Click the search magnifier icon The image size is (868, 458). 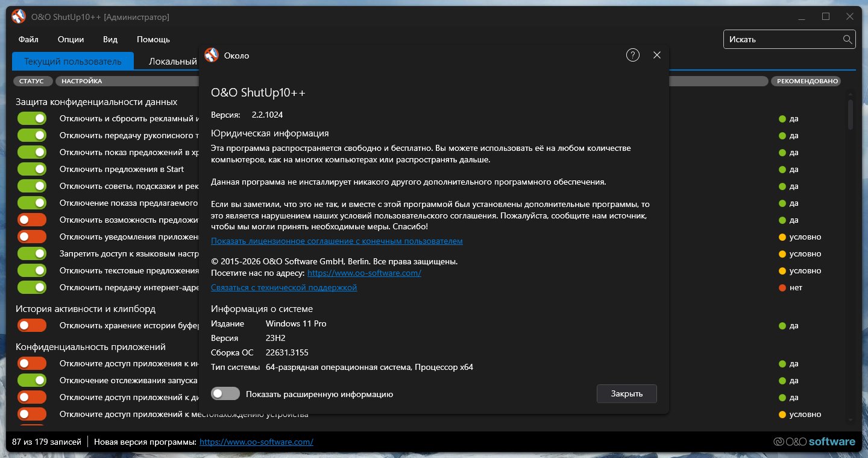[847, 39]
